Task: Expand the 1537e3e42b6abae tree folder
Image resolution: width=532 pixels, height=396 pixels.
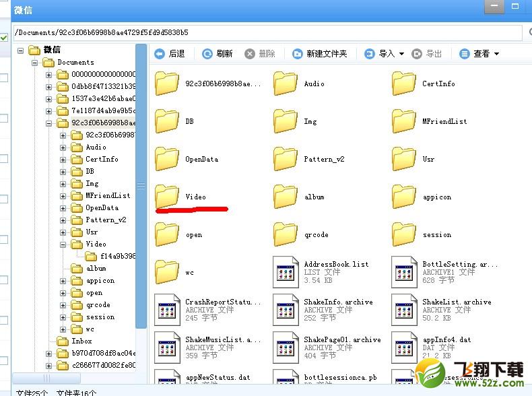Action: tap(49, 99)
